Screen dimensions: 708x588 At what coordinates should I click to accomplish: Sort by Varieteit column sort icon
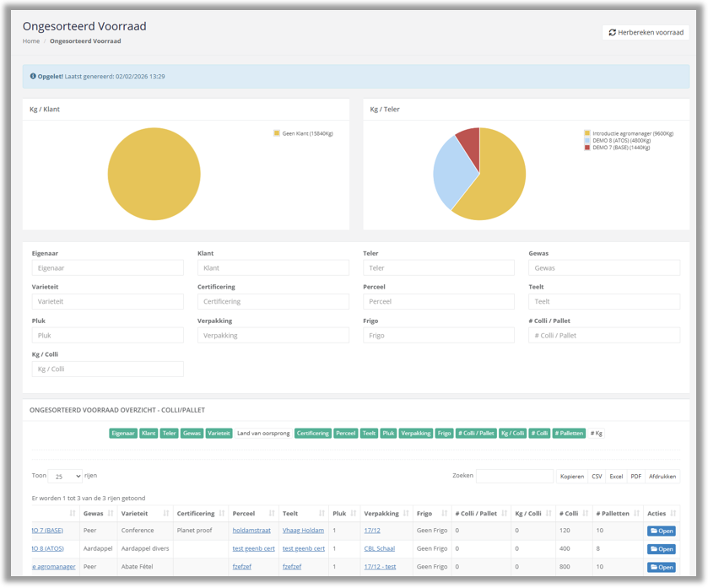166,514
